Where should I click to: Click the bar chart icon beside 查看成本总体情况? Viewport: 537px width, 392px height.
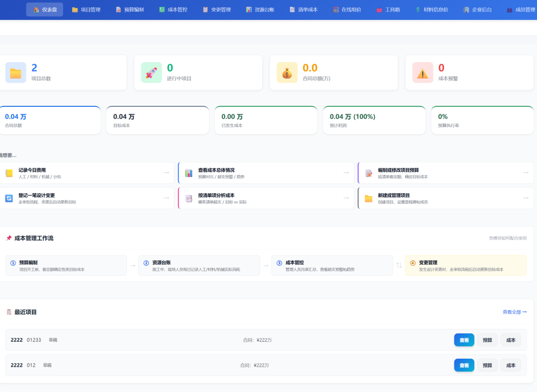pyautogui.click(x=188, y=173)
